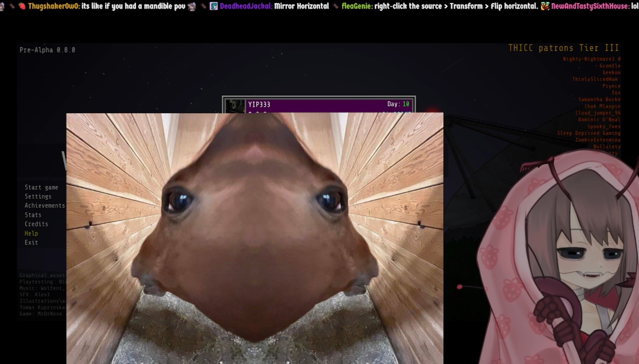Viewport: 639px width, 364px height.
Task: Click the patron name 'Samantha Burke'
Action: tap(599, 99)
